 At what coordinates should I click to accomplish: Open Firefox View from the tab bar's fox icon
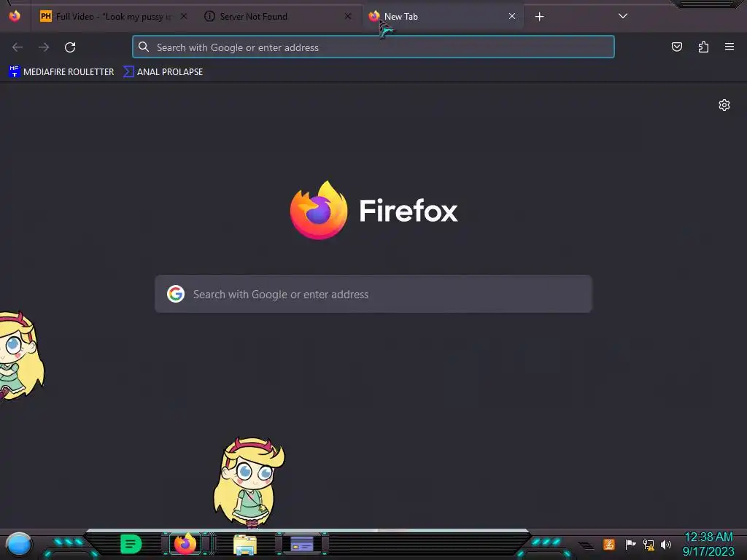(x=15, y=16)
